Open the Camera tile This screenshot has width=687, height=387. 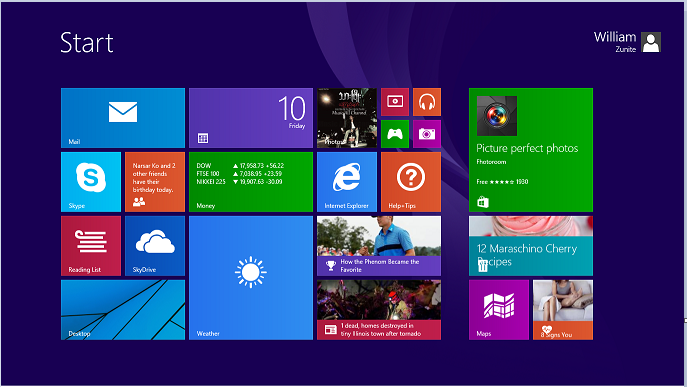[x=427, y=134]
